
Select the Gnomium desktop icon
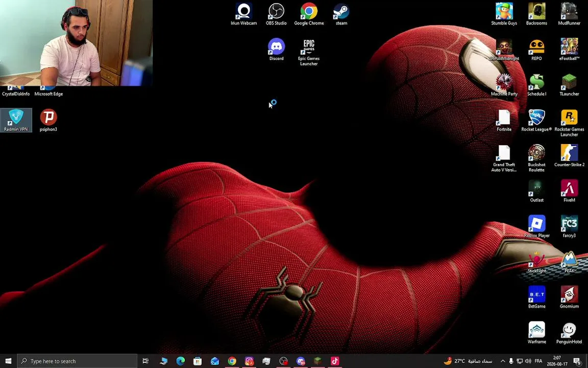(569, 297)
